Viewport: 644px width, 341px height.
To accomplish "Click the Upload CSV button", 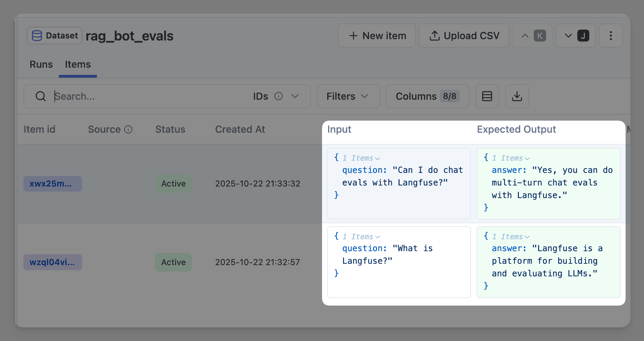I will (464, 35).
